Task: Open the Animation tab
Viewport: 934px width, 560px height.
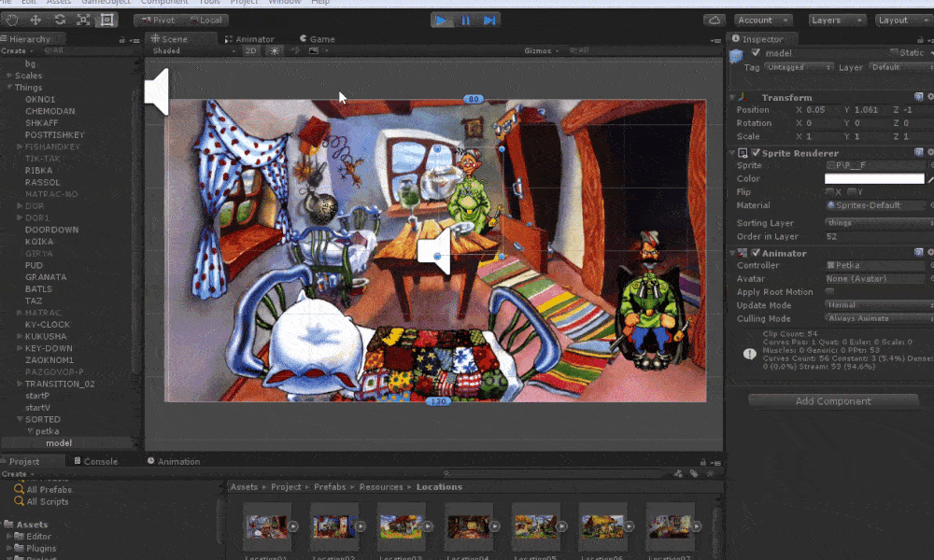Action: tap(174, 461)
